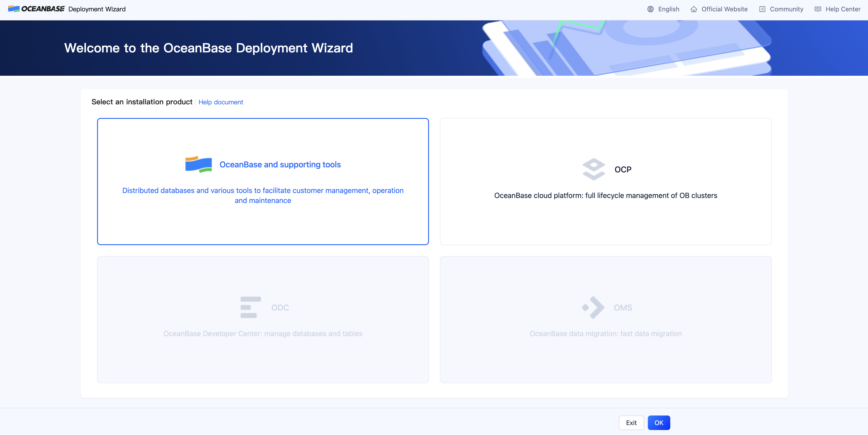Click the globe language icon
868x435 pixels.
(x=650, y=9)
